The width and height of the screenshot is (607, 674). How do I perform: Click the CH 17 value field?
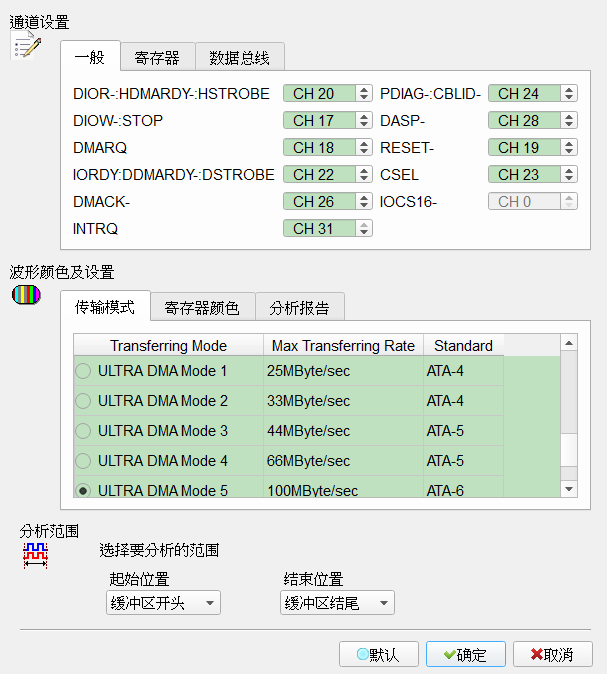(x=319, y=120)
